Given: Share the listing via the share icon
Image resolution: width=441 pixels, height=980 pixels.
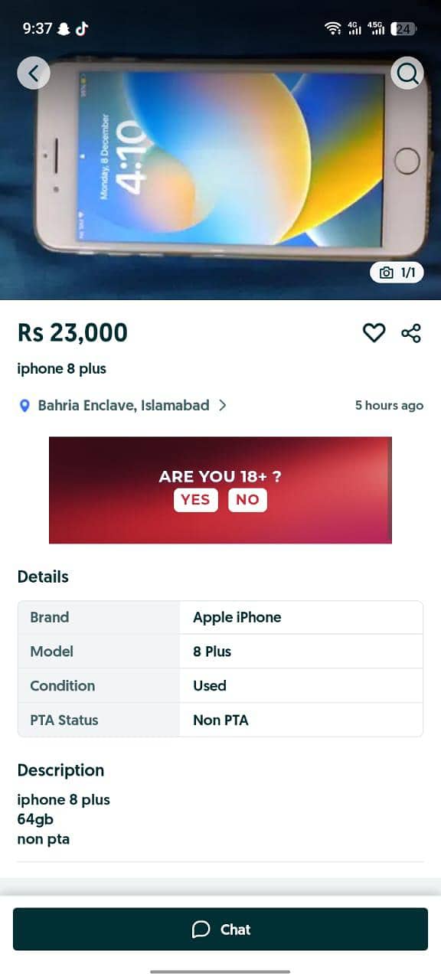Looking at the screenshot, I should pyautogui.click(x=412, y=332).
